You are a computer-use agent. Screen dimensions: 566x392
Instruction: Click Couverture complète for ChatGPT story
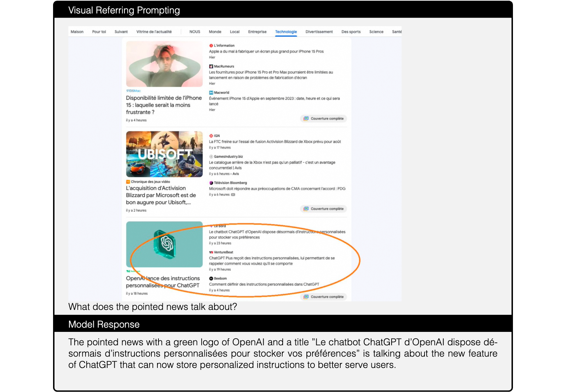pos(324,297)
